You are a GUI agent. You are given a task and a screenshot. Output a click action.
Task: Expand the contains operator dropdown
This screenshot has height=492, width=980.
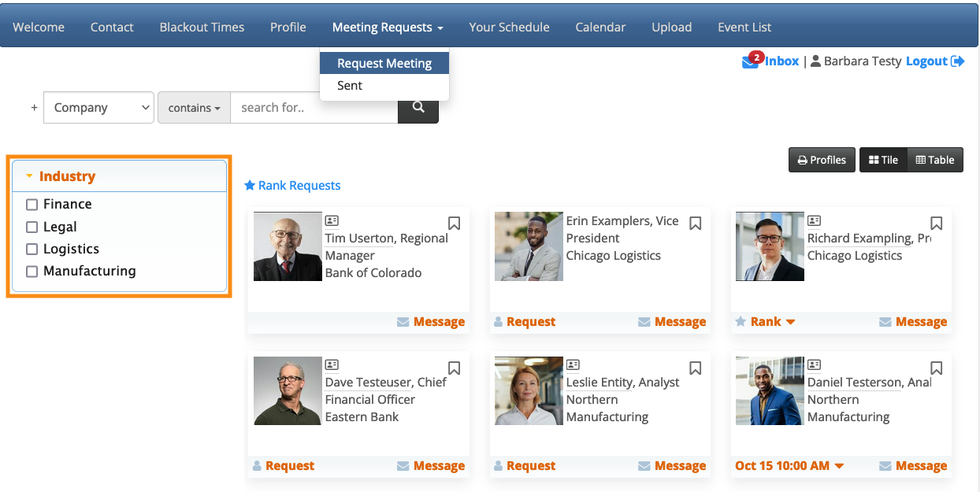[194, 108]
